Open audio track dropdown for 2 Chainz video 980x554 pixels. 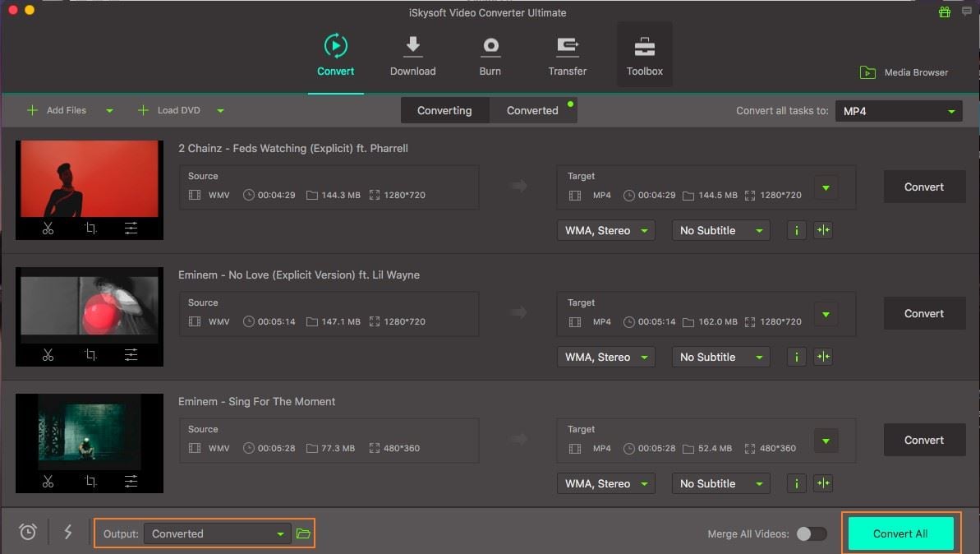coord(605,230)
